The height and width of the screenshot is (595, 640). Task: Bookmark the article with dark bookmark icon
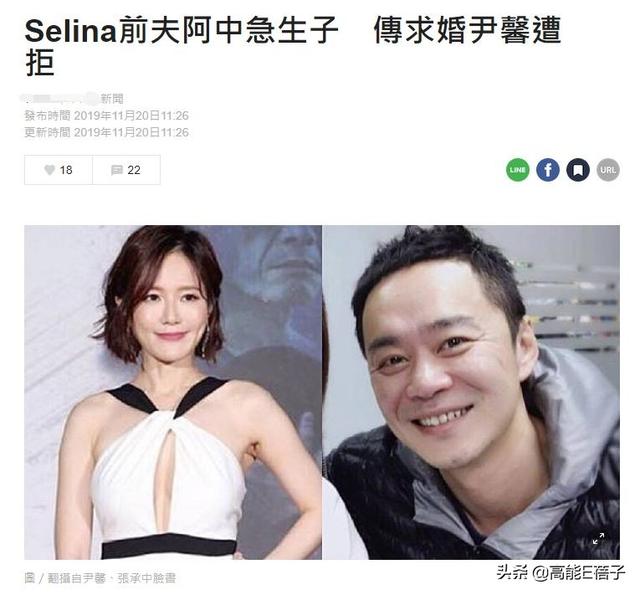(578, 170)
